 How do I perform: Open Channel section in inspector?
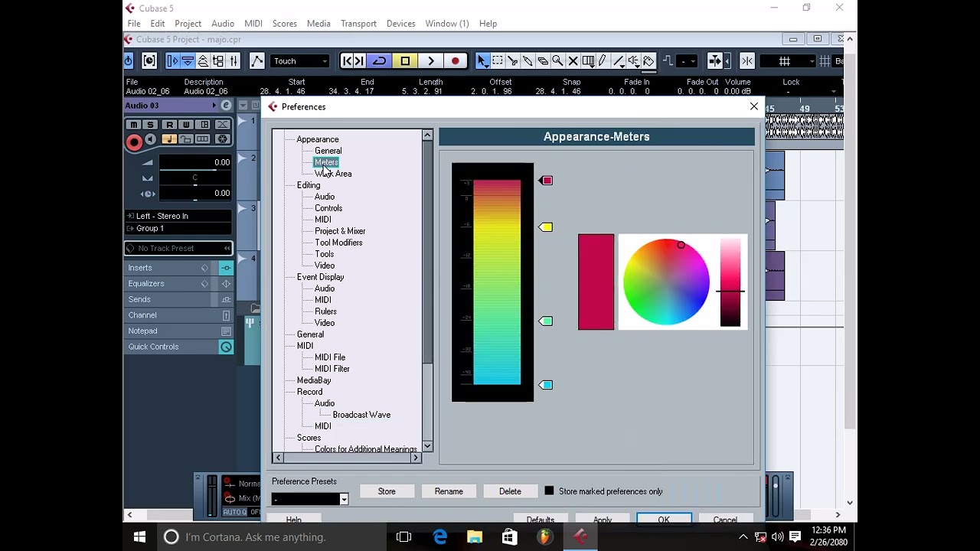pyautogui.click(x=142, y=315)
